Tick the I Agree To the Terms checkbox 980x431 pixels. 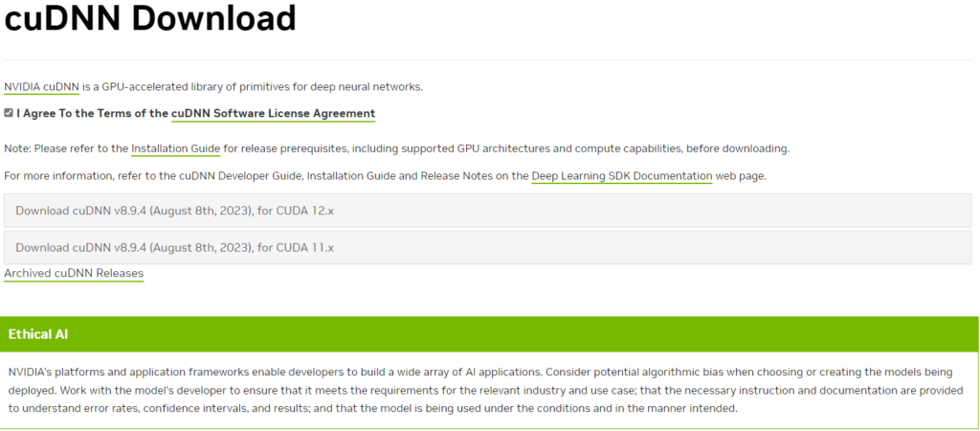9,113
